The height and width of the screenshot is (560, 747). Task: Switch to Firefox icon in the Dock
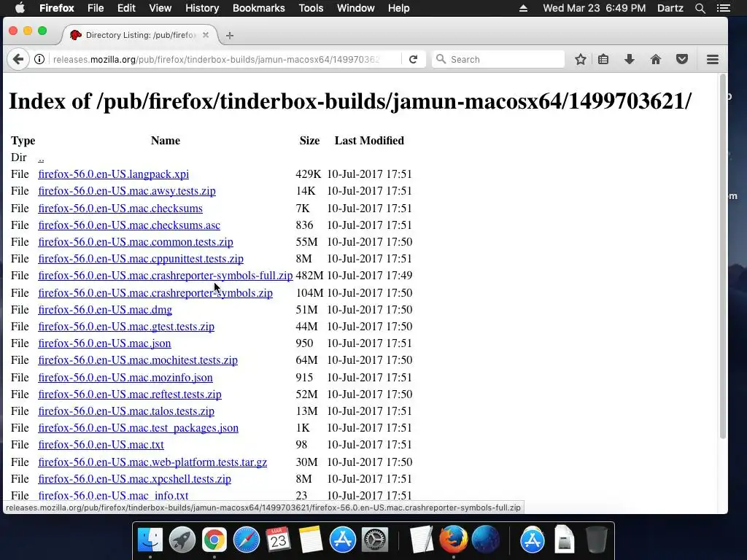coord(453,540)
